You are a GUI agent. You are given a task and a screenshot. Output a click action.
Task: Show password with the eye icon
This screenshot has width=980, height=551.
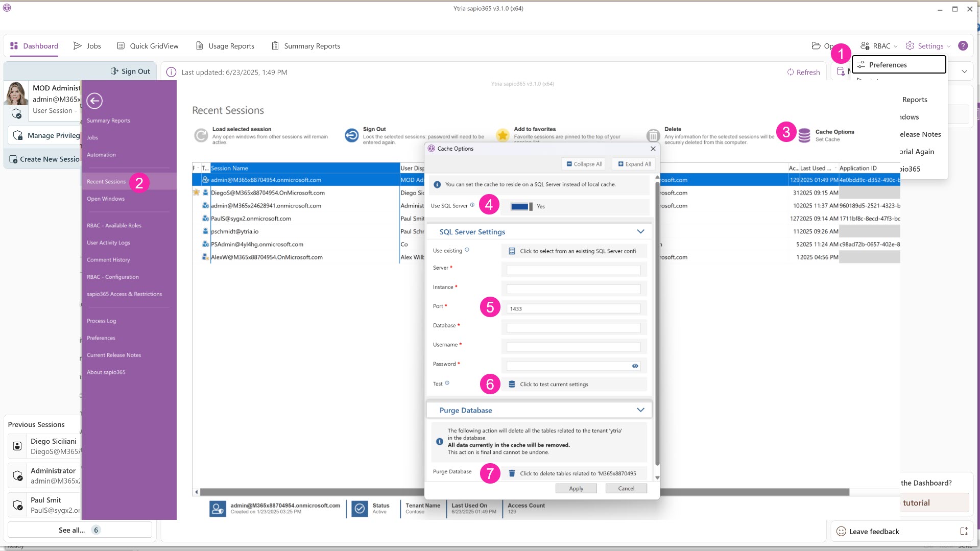(635, 366)
